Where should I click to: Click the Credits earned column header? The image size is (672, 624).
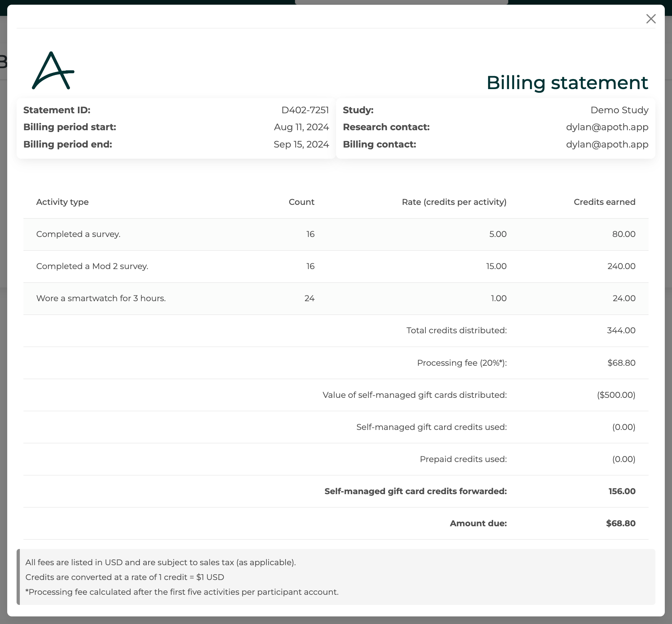pos(604,202)
